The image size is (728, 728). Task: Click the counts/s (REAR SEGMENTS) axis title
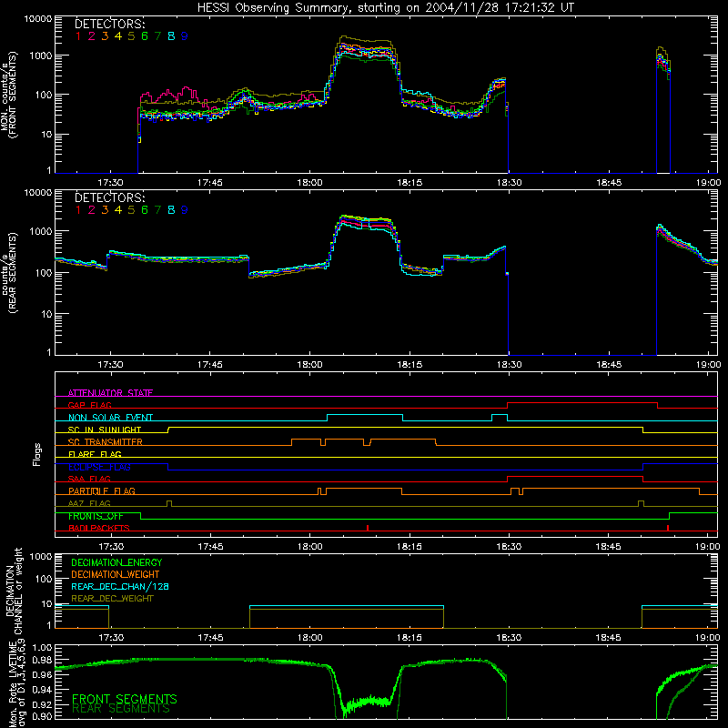tap(8, 272)
